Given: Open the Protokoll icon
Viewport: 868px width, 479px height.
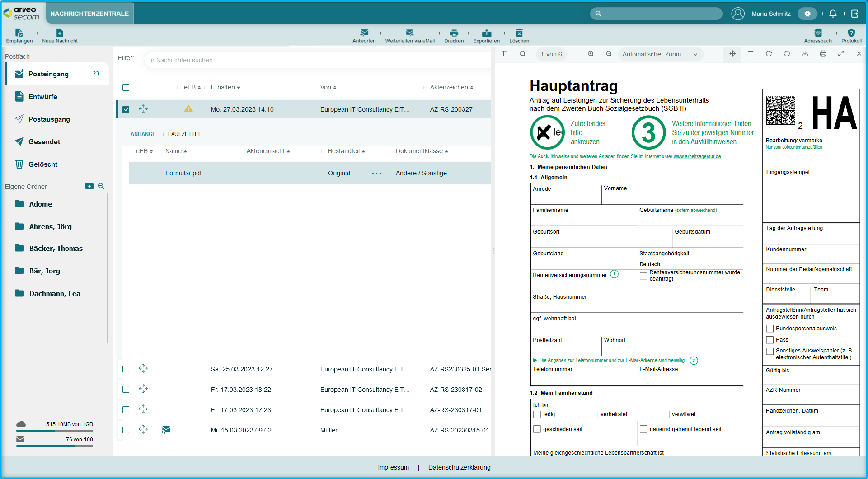Looking at the screenshot, I should point(851,33).
